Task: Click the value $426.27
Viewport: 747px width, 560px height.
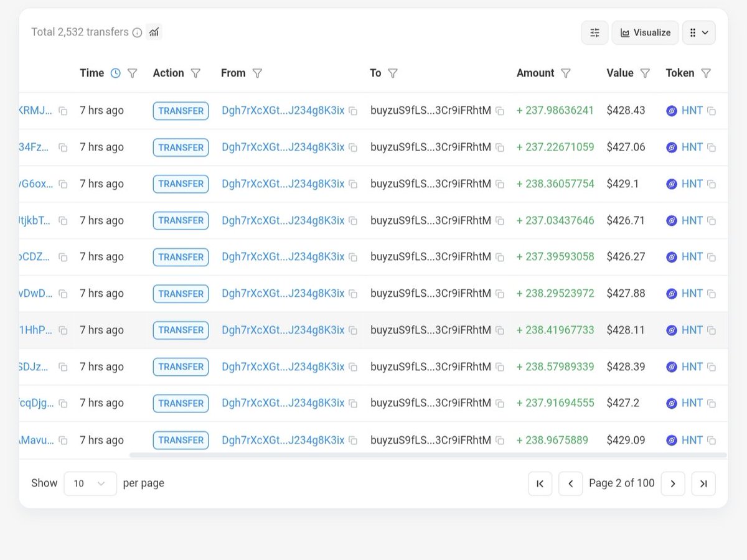Action: (626, 257)
